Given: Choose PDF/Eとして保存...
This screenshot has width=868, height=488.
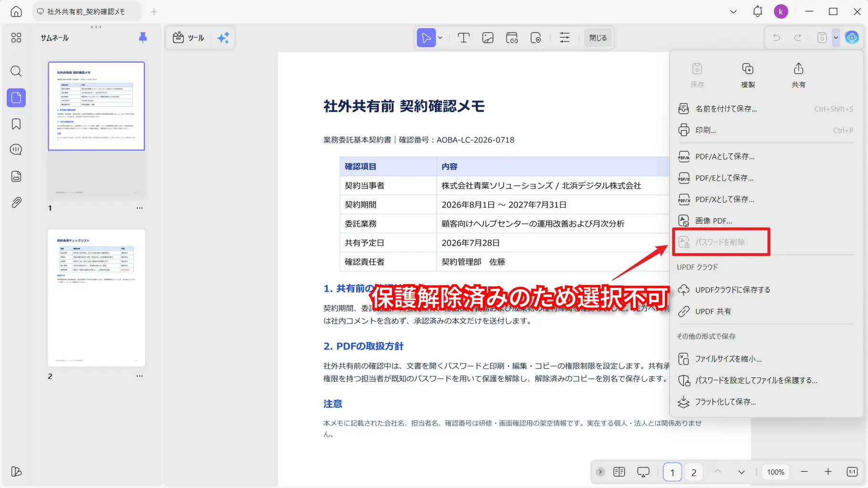Looking at the screenshot, I should [x=766, y=178].
